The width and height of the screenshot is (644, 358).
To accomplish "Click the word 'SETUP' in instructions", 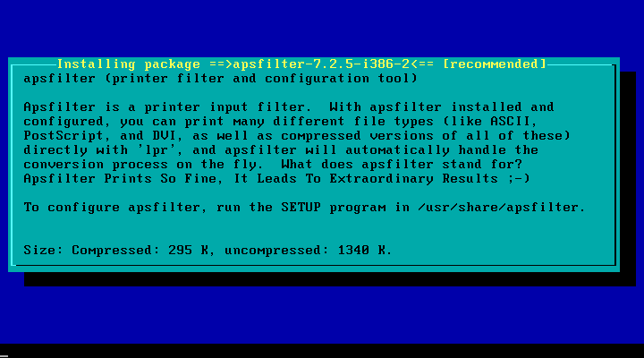I will point(301,207).
